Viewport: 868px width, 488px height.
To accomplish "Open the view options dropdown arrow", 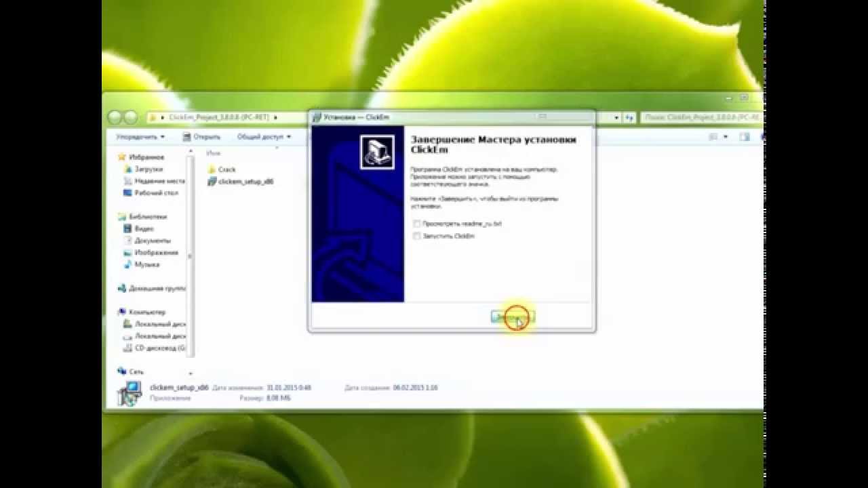I will tap(725, 136).
